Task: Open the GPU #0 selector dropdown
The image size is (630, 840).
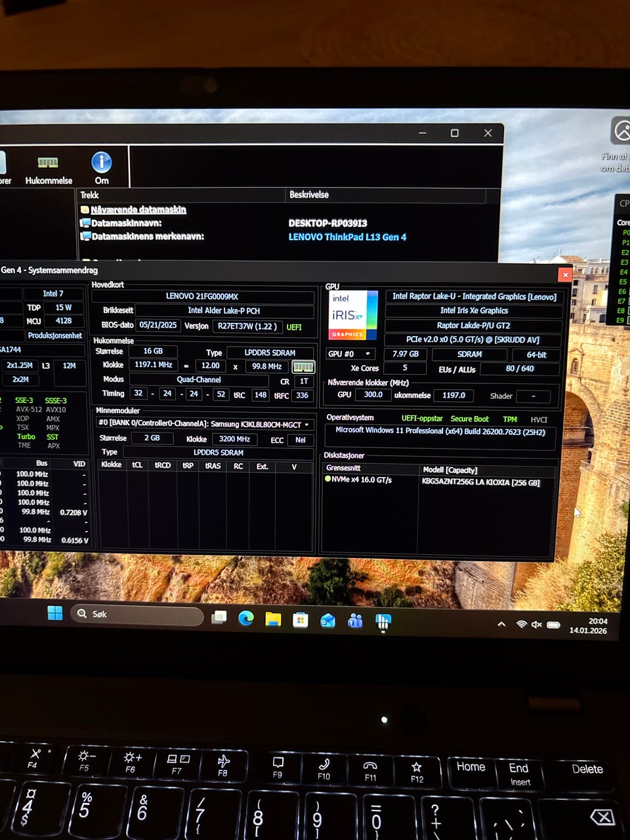Action: 349,354
